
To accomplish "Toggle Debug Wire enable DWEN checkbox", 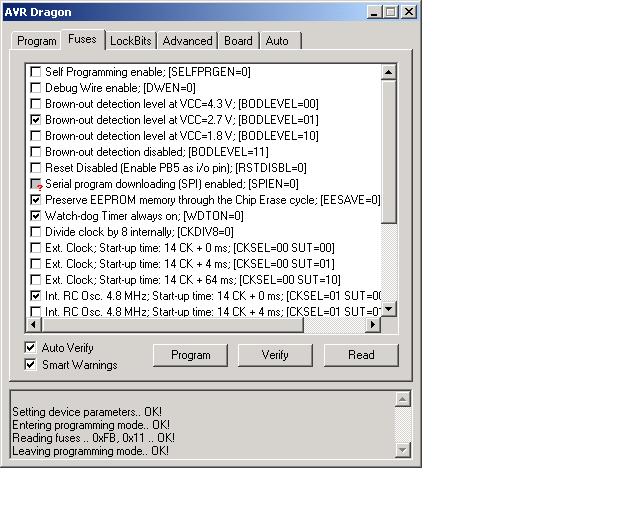I will pyautogui.click(x=36, y=88).
